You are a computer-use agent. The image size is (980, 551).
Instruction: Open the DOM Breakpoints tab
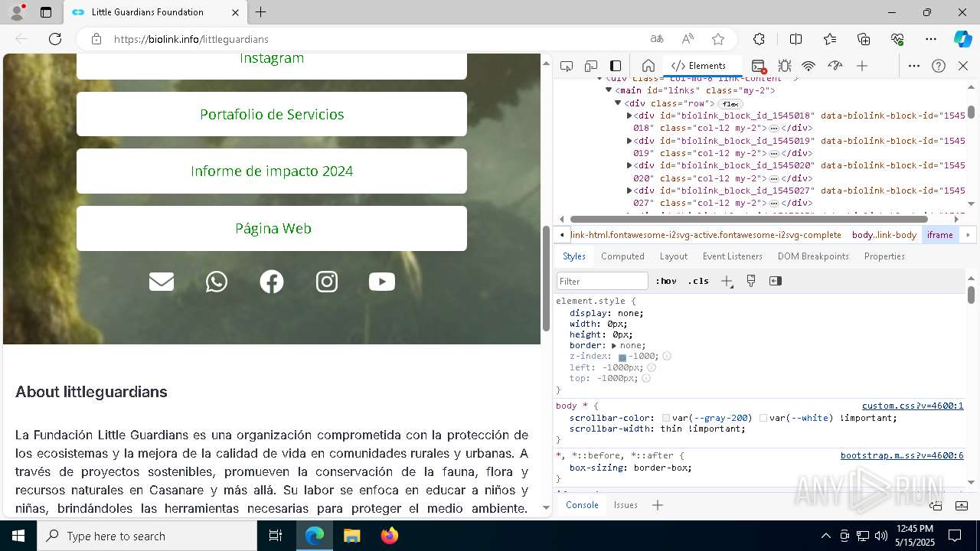(x=813, y=256)
